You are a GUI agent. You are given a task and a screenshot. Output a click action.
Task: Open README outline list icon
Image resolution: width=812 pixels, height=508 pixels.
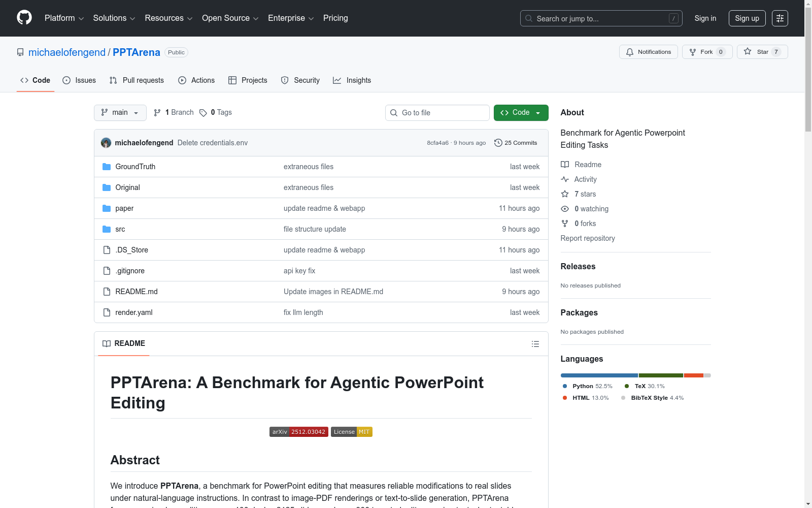[535, 344]
